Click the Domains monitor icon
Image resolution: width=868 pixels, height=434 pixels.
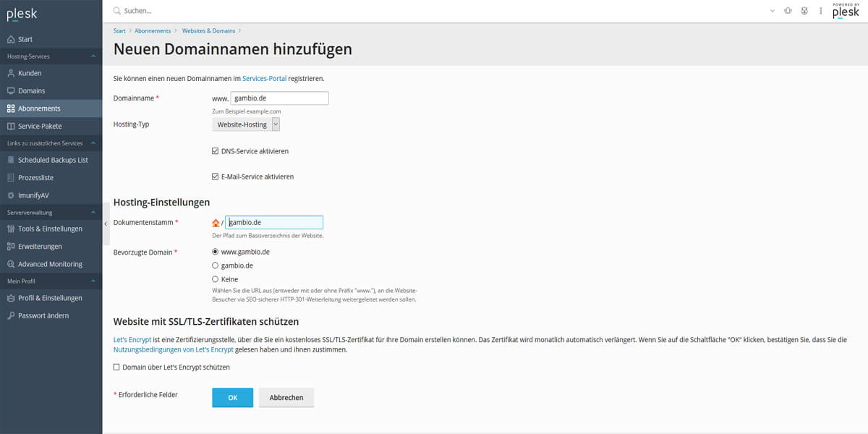[x=11, y=90]
